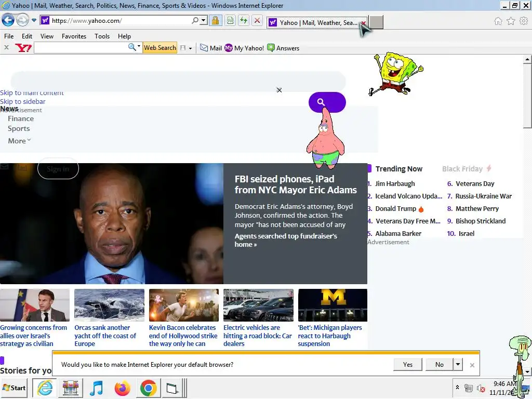Open the View menu
Image resolution: width=532 pixels, height=399 pixels.
tap(47, 36)
